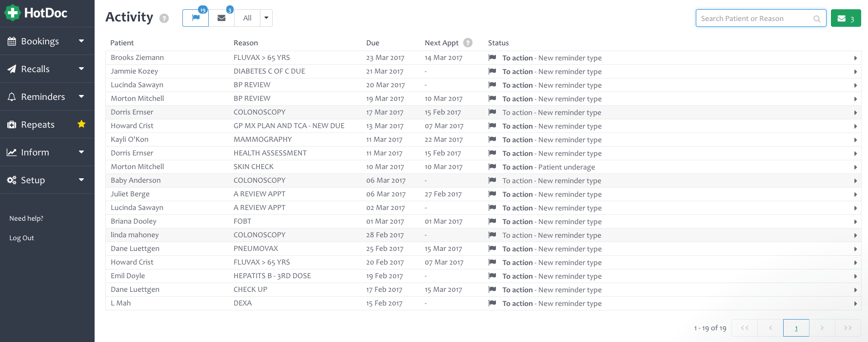Image resolution: width=868 pixels, height=342 pixels.
Task: Click the magnifier icon in the search box
Action: point(817,19)
